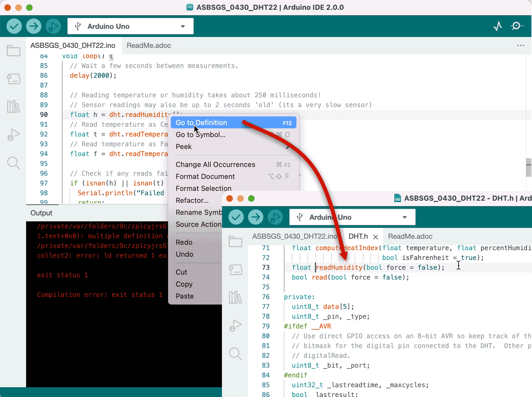Select DHT.h tab label
Image resolution: width=532 pixels, height=397 pixels.
tap(358, 236)
